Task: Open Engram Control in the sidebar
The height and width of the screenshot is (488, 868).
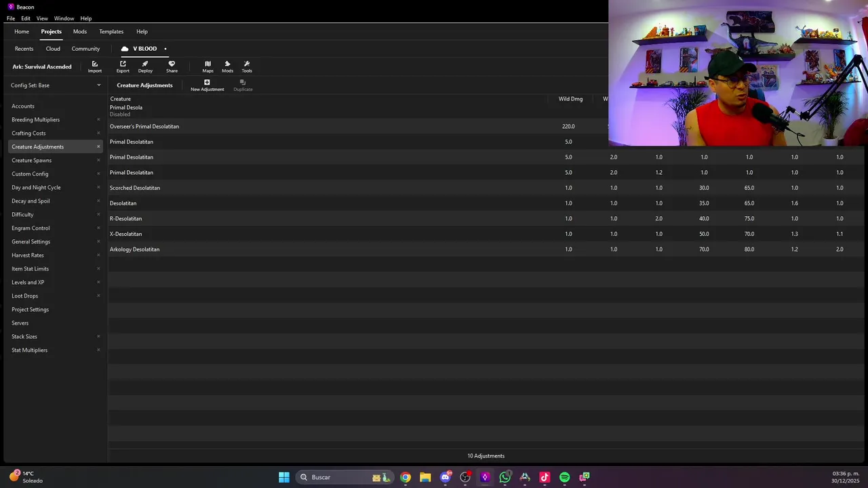Action: pyautogui.click(x=31, y=228)
